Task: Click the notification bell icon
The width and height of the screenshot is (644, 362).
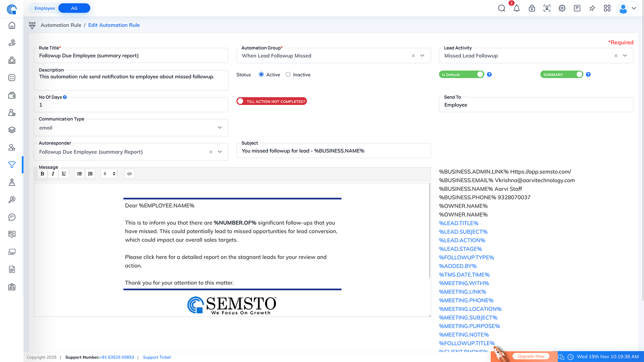Action: pos(517,8)
